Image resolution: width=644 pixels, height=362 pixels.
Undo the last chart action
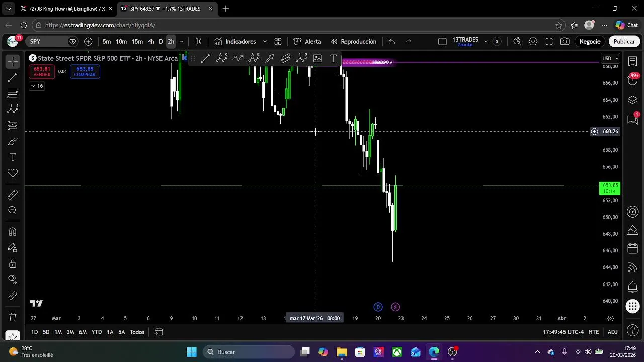click(392, 42)
